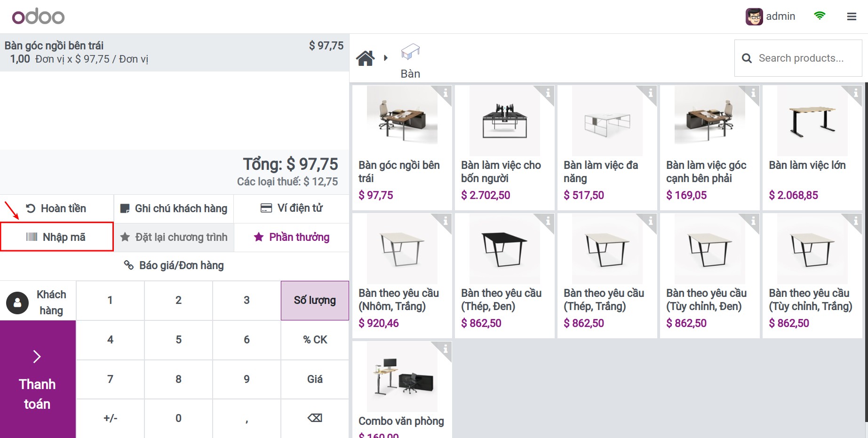Switch numpad to % CK discount mode
Image resolution: width=868 pixels, height=438 pixels.
315,340
